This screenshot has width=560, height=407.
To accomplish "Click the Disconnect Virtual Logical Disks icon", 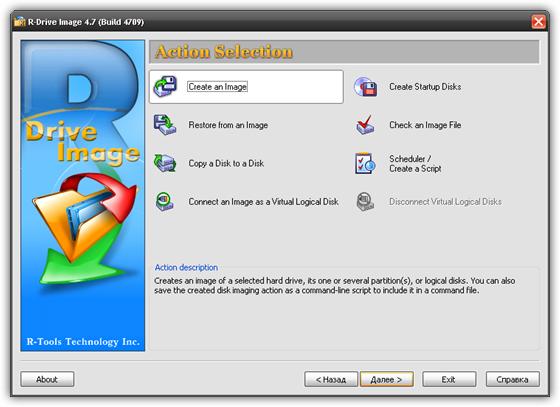I will [366, 202].
